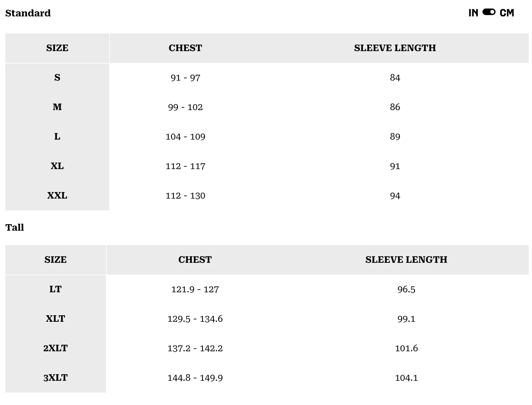Click Tall table SLEEVE LENGTH header
This screenshot has width=532, height=405.
[406, 260]
